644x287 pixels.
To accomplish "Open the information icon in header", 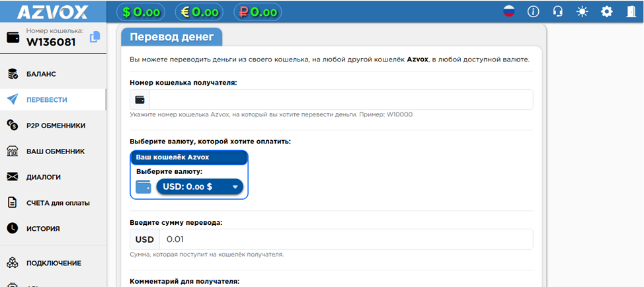I will 533,11.
